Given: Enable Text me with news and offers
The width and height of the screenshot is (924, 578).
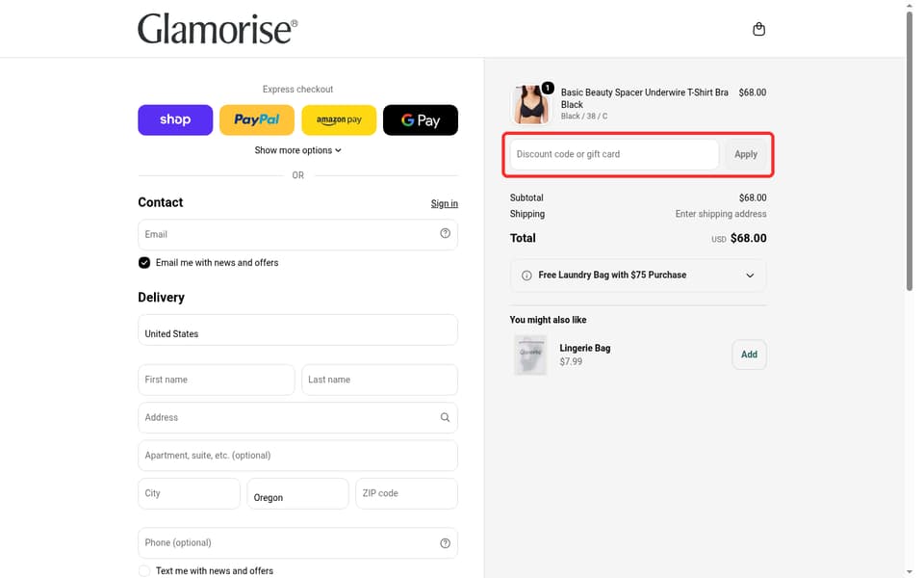Looking at the screenshot, I should [144, 570].
